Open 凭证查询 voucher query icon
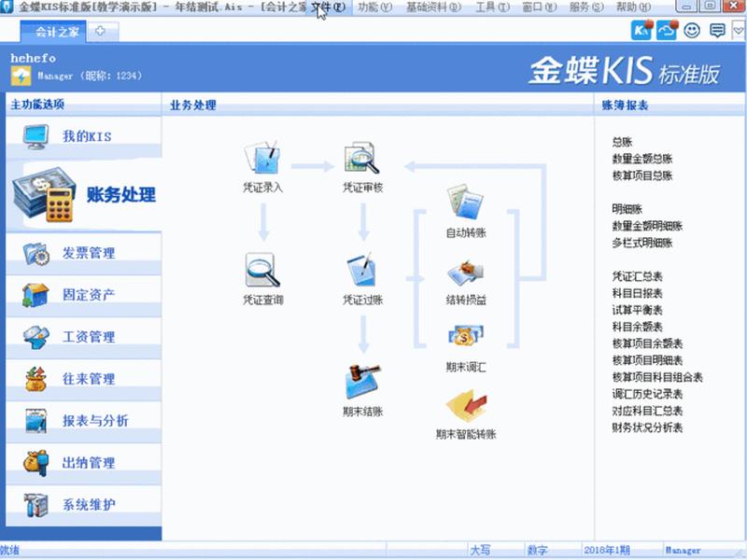The image size is (747, 560). [x=262, y=270]
